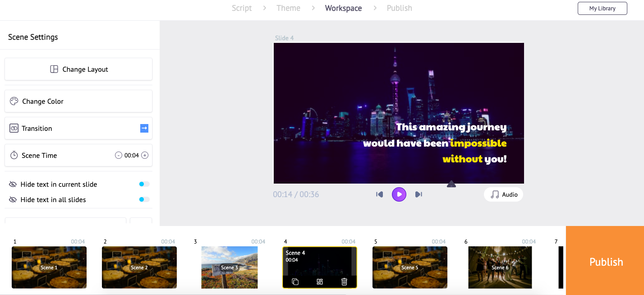Image resolution: width=644 pixels, height=295 pixels.
Task: Click the orange Publish button
Action: [606, 262]
